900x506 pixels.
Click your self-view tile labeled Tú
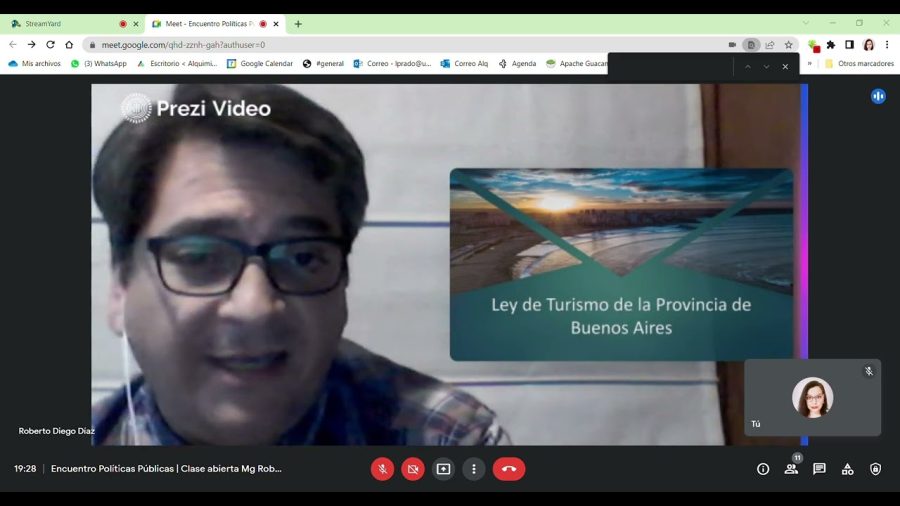812,398
